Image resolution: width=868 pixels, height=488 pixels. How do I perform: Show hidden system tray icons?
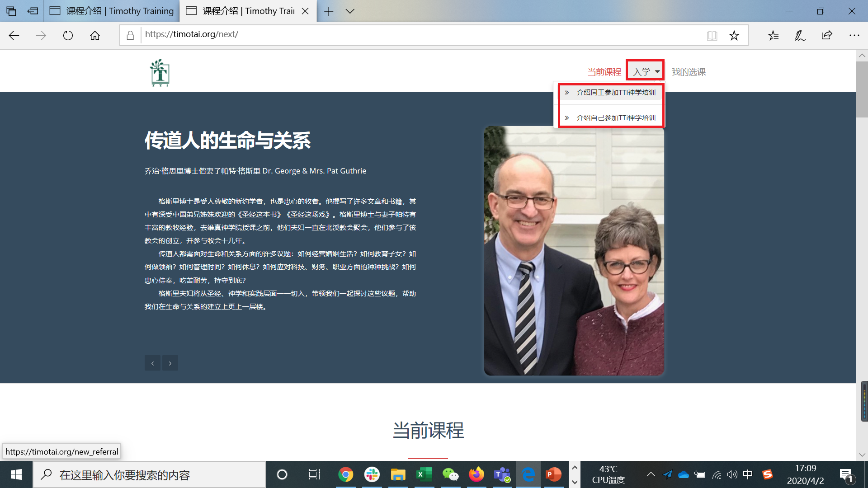click(651, 474)
